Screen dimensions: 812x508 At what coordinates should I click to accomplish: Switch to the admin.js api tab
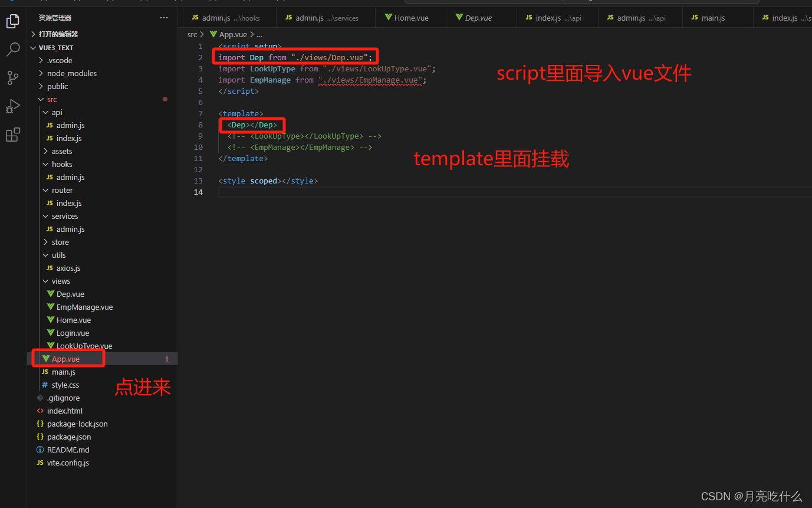(x=640, y=18)
